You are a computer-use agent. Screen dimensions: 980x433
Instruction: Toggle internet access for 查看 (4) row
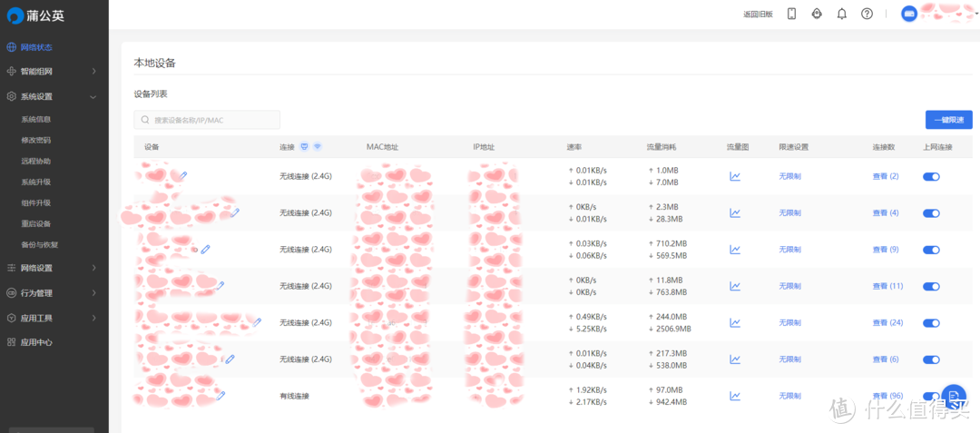(x=931, y=213)
